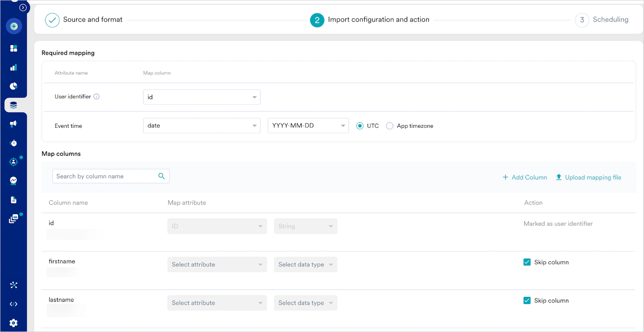Open the trend line insights icon
The height and width of the screenshot is (332, 644).
(x=14, y=180)
